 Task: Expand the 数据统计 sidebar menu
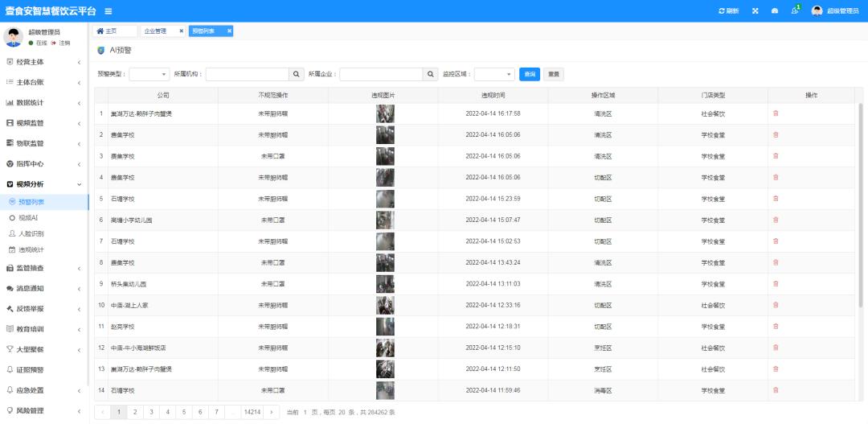tap(44, 103)
